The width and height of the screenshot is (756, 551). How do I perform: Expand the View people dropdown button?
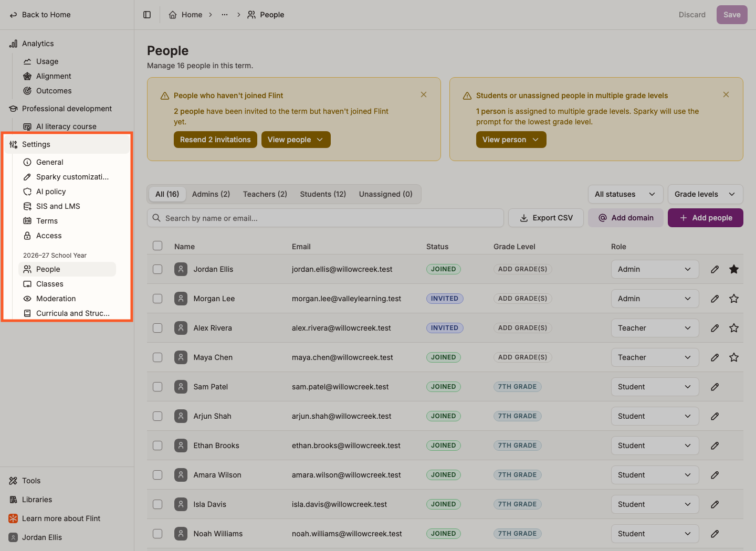pyautogui.click(x=296, y=140)
